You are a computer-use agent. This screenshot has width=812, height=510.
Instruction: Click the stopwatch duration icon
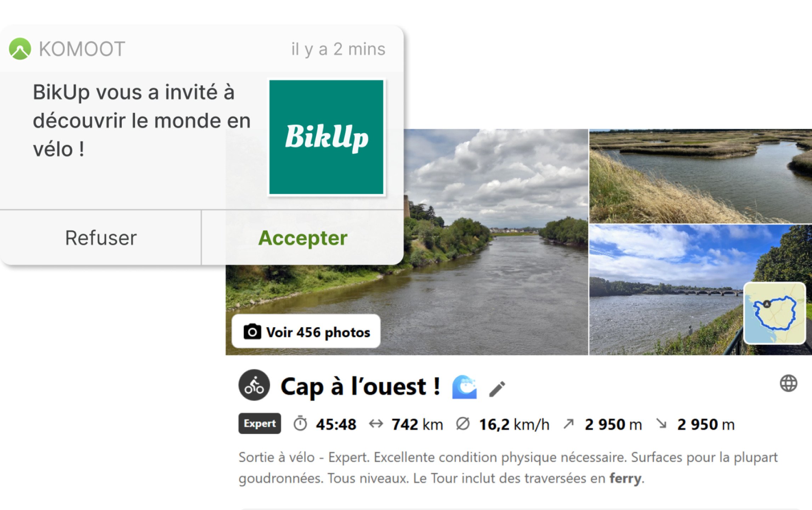300,424
